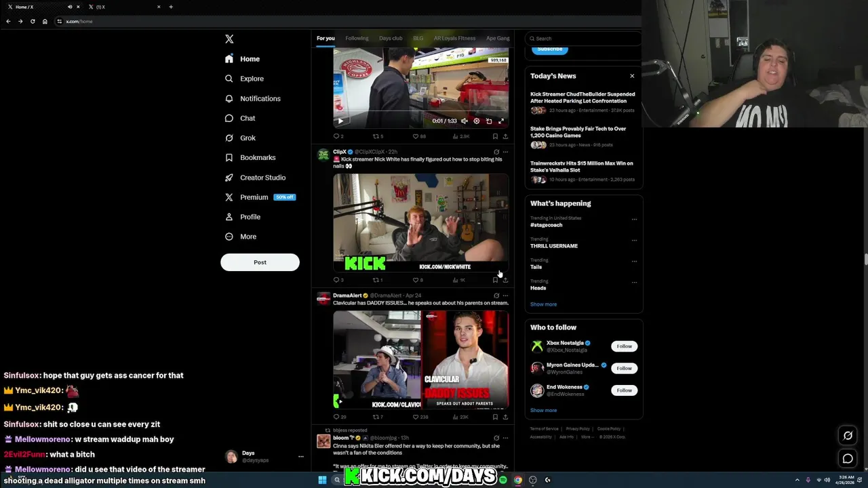Repost the DramaAlert post
The height and width of the screenshot is (488, 868).
pyautogui.click(x=378, y=417)
